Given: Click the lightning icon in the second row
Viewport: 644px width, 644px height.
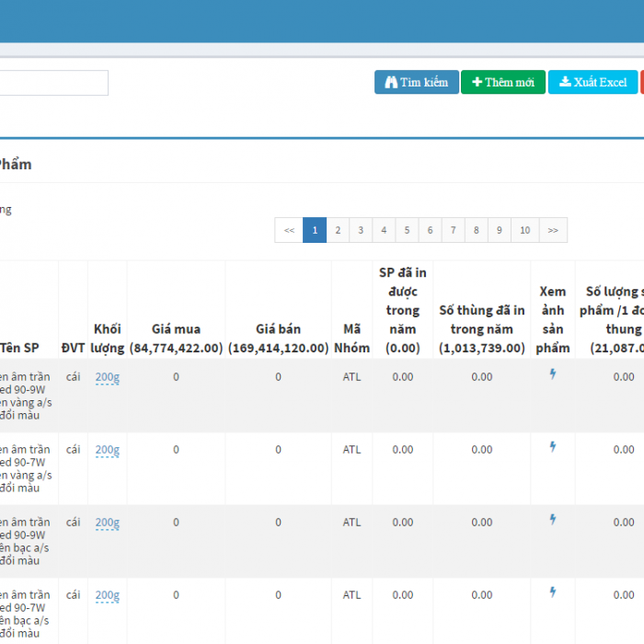Looking at the screenshot, I should [553, 447].
